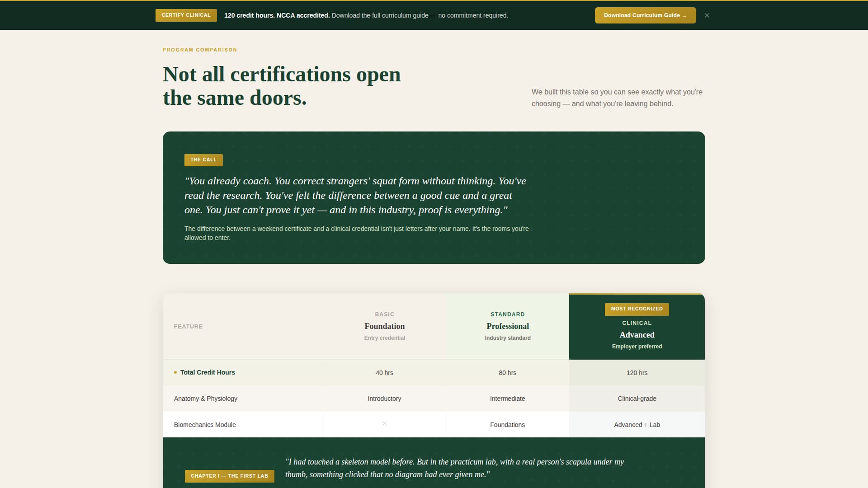
Task: Click the Biomechanics Module row label
Action: pyautogui.click(x=205, y=425)
